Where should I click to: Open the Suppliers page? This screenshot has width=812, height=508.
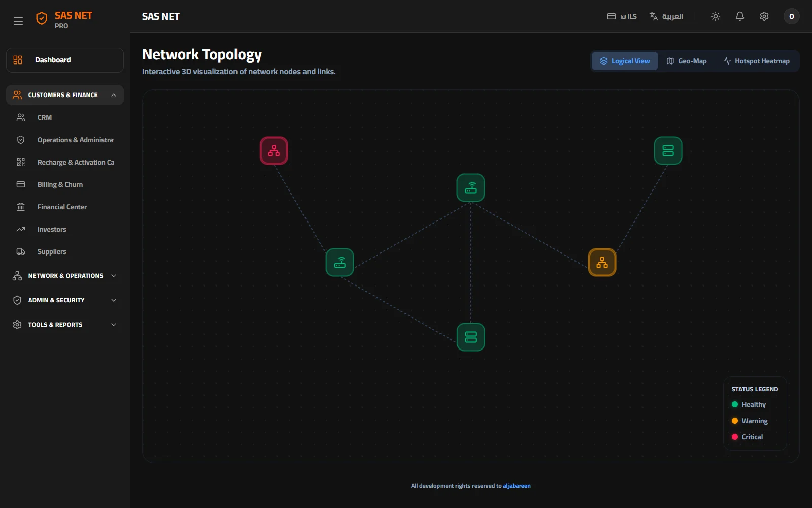click(65, 251)
